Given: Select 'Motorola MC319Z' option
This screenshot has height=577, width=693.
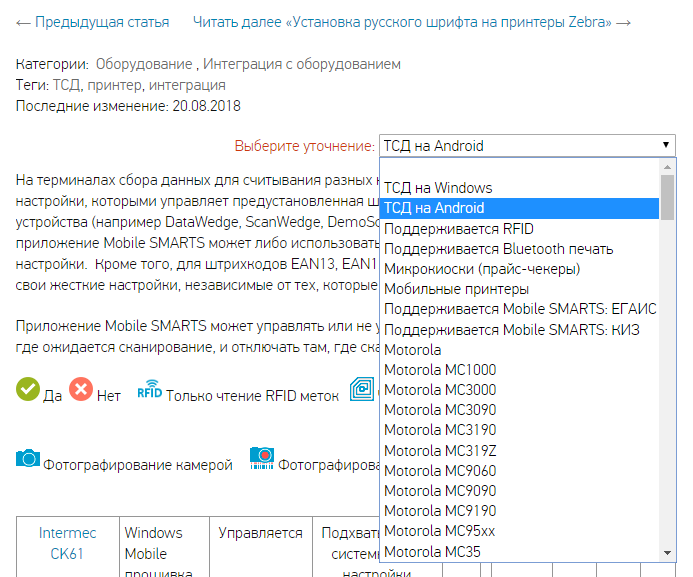Looking at the screenshot, I should (519, 451).
